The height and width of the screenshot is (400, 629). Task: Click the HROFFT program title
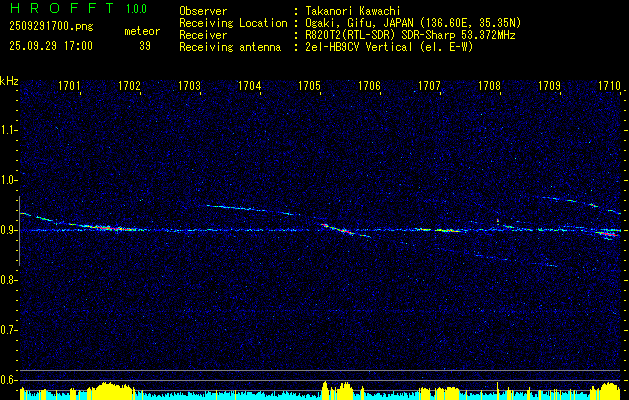tap(62, 8)
